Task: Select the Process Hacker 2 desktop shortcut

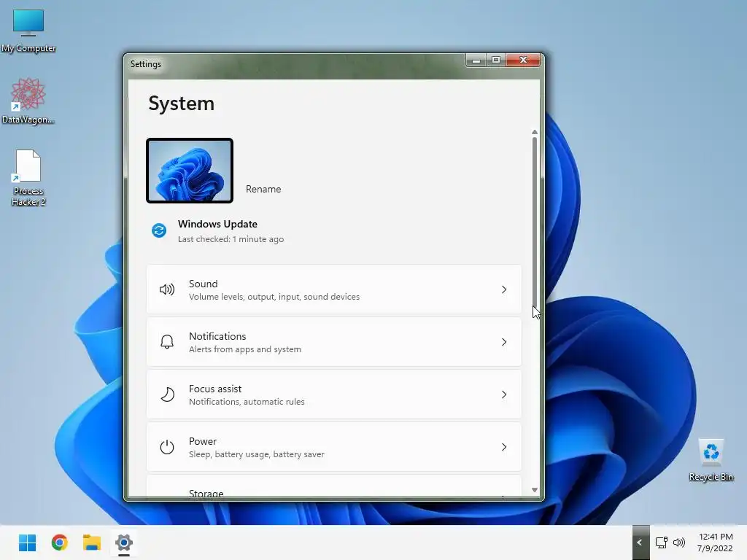Action: (x=28, y=178)
